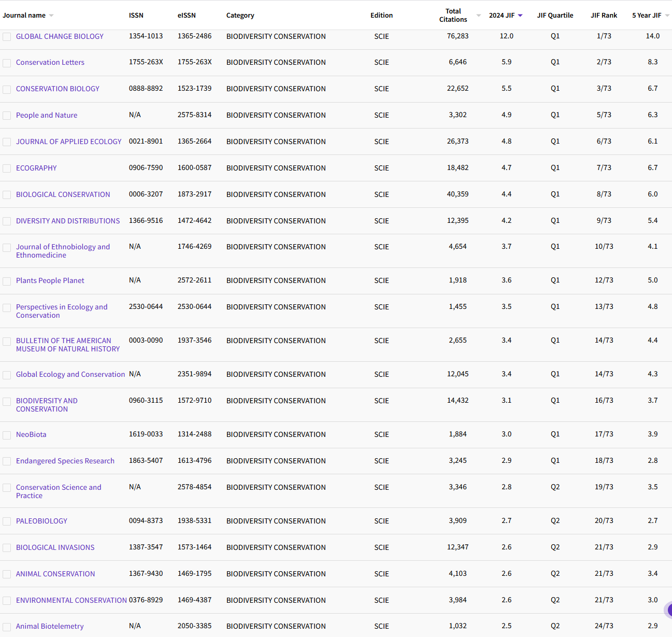Tick the checkbox beside NeoBiota

7,435
